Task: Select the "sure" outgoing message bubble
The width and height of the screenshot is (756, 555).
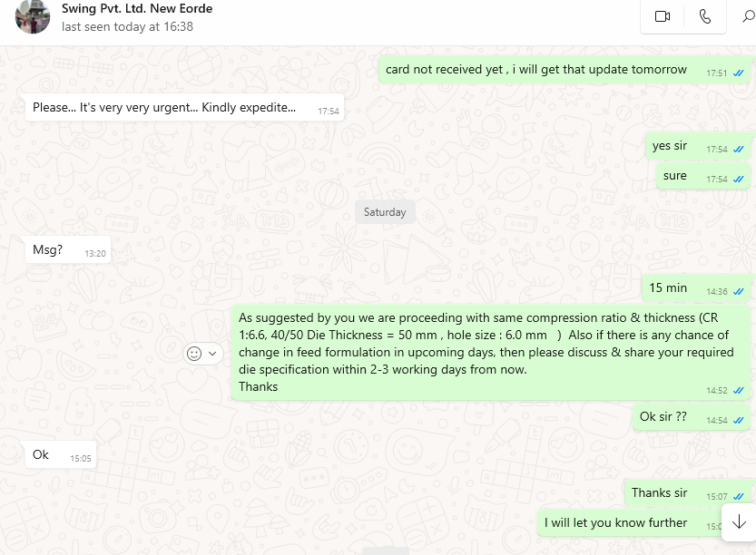Action: [675, 176]
